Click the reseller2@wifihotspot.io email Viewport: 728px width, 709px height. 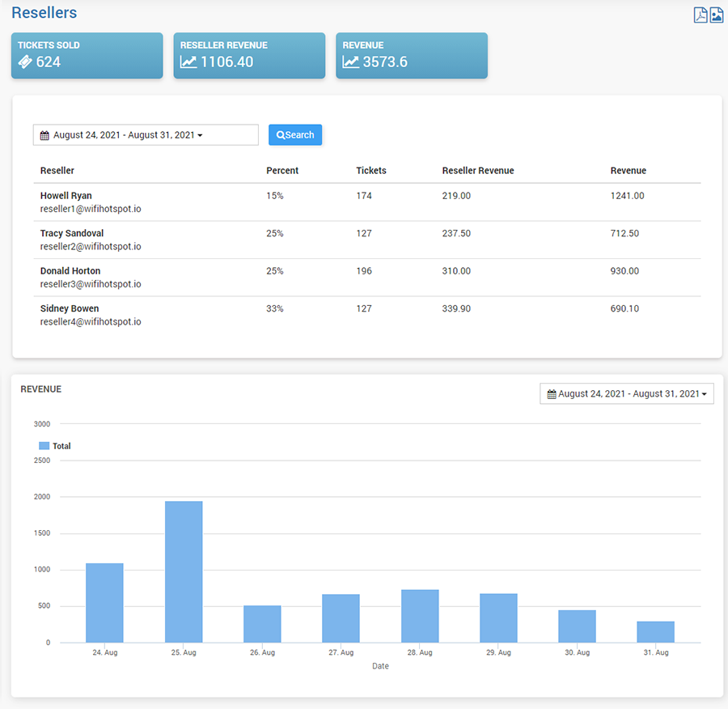91,246
